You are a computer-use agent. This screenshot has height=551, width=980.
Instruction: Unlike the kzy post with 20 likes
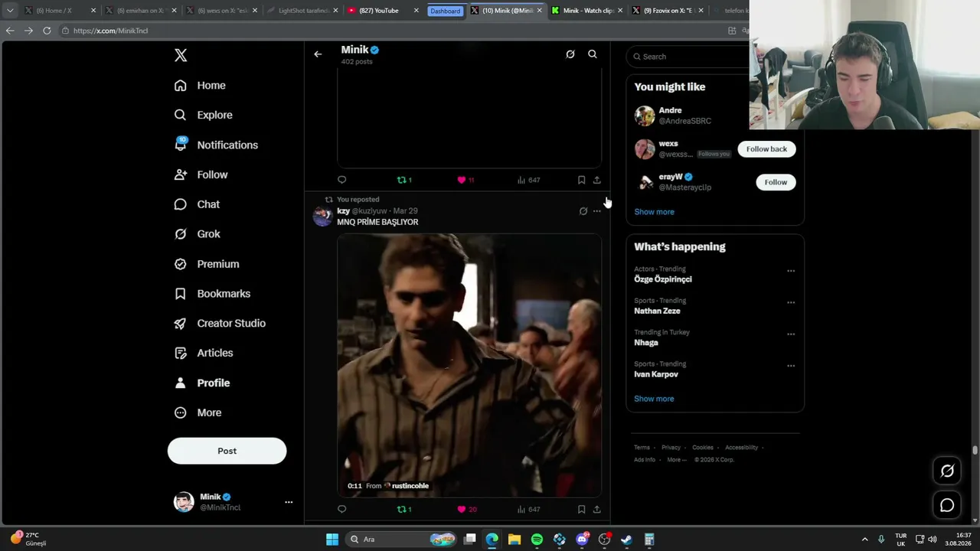click(x=467, y=509)
